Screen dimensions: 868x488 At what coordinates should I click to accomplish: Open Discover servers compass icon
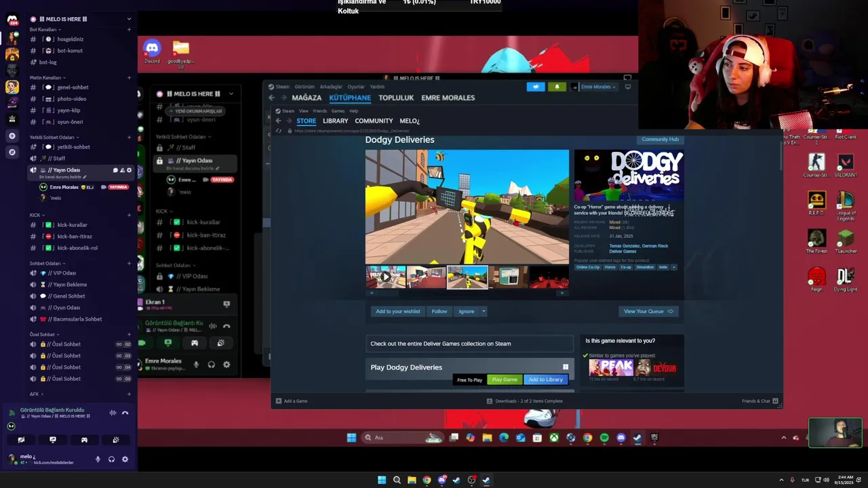12,152
